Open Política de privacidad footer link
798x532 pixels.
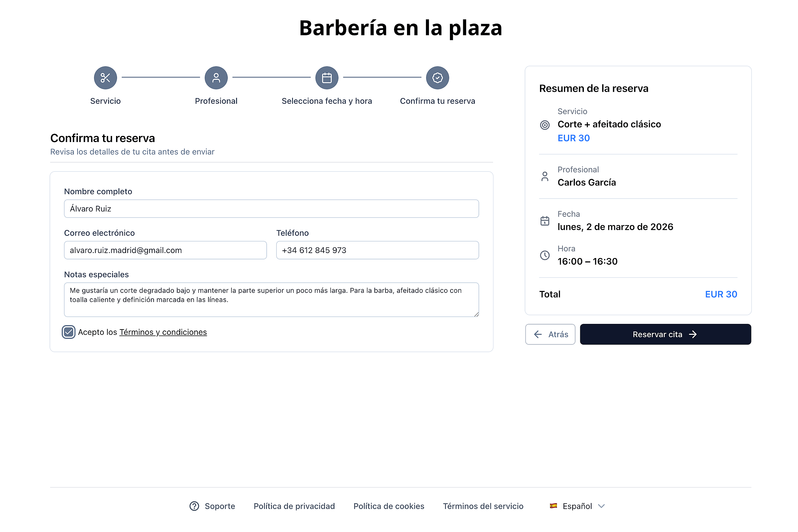point(294,505)
